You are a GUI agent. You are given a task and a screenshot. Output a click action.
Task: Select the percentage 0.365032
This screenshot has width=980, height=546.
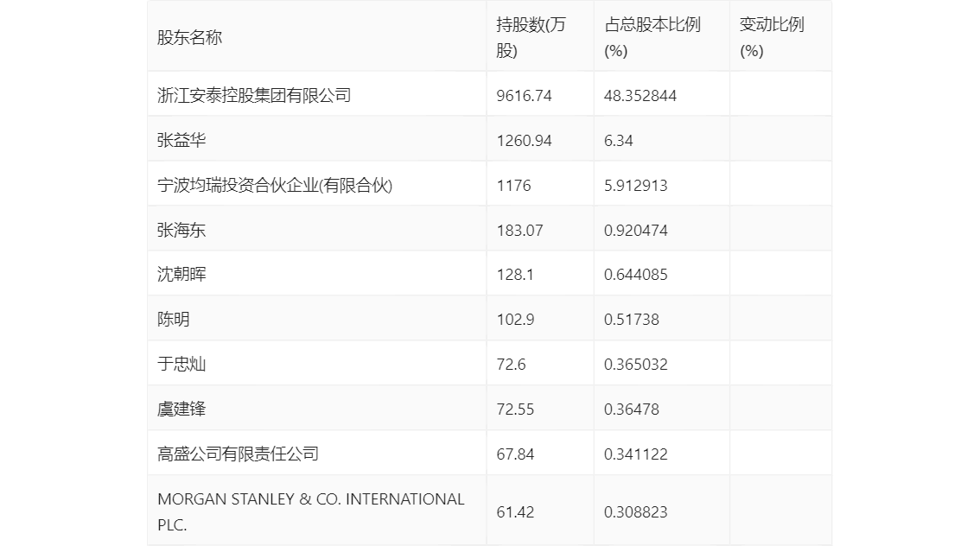[636, 365]
